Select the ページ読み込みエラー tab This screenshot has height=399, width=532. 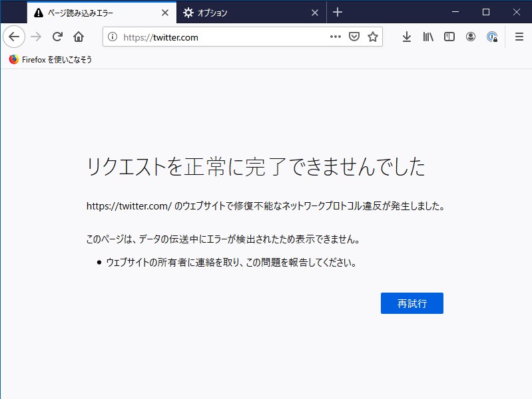(102, 13)
